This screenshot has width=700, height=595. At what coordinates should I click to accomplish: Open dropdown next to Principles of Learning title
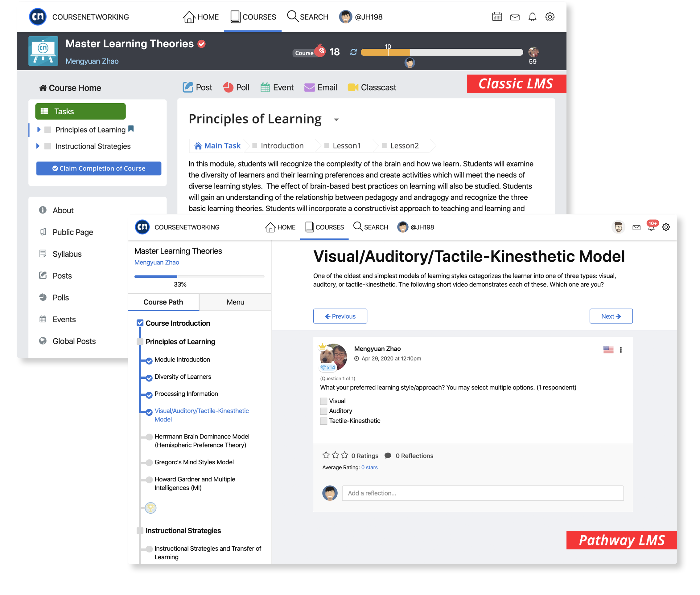click(x=336, y=120)
